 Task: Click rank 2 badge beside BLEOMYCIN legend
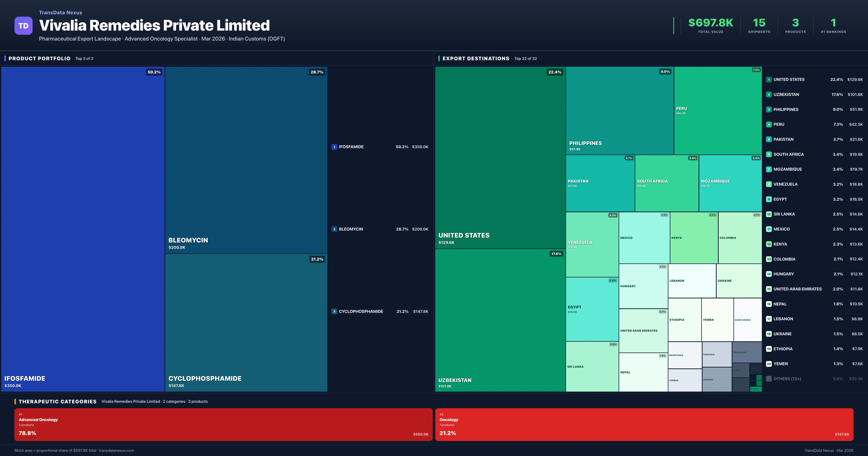334,229
